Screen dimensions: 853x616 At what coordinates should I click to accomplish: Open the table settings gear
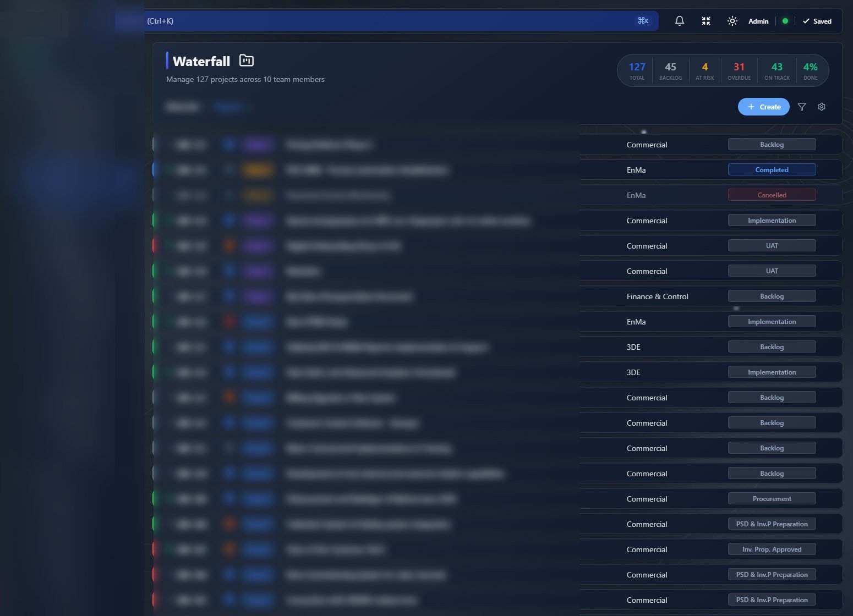tap(822, 107)
